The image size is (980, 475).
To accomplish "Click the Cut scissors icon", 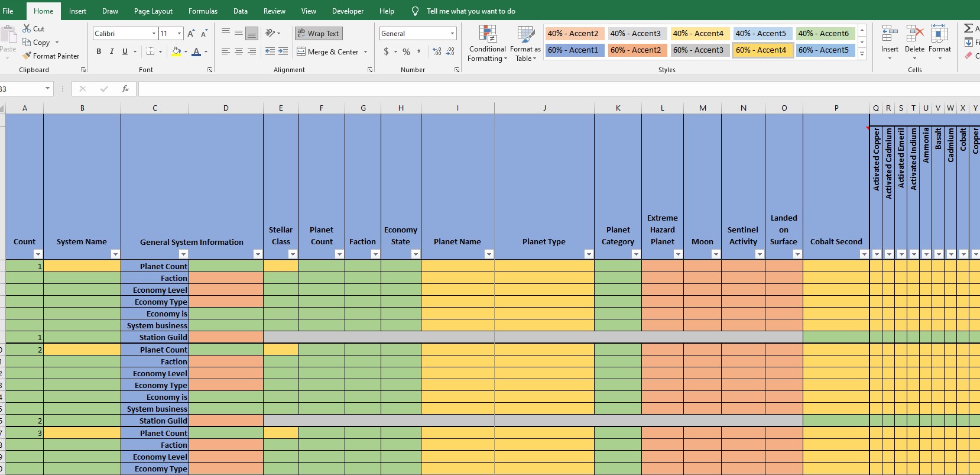I will 27,28.
